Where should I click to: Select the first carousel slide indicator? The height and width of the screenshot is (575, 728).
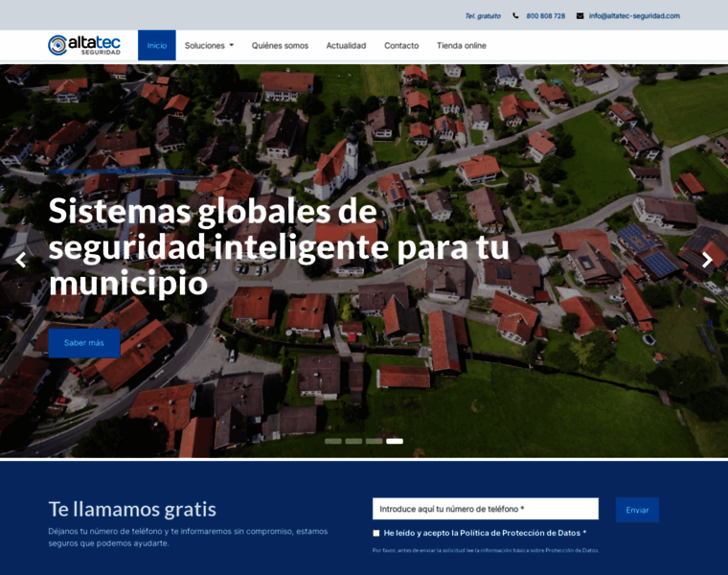(333, 441)
